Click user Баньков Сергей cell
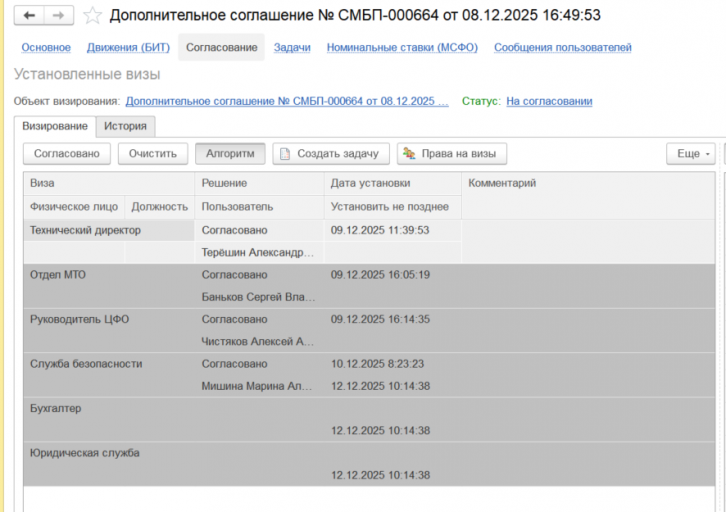This screenshot has height=512, width=726. coord(258,297)
